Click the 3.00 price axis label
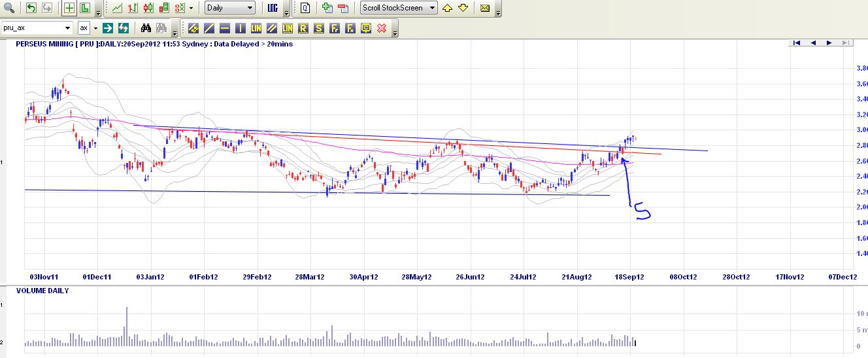 [862, 130]
